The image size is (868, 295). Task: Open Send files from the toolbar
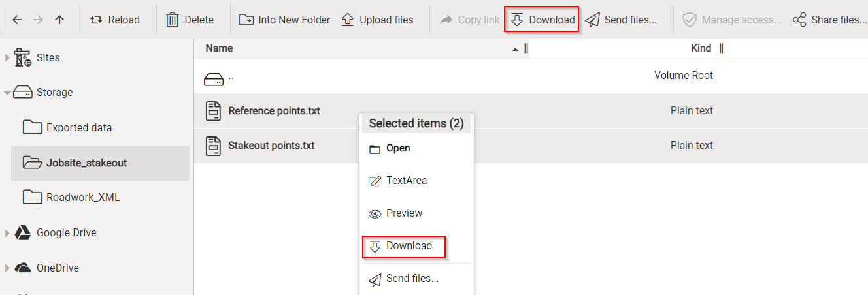click(621, 20)
